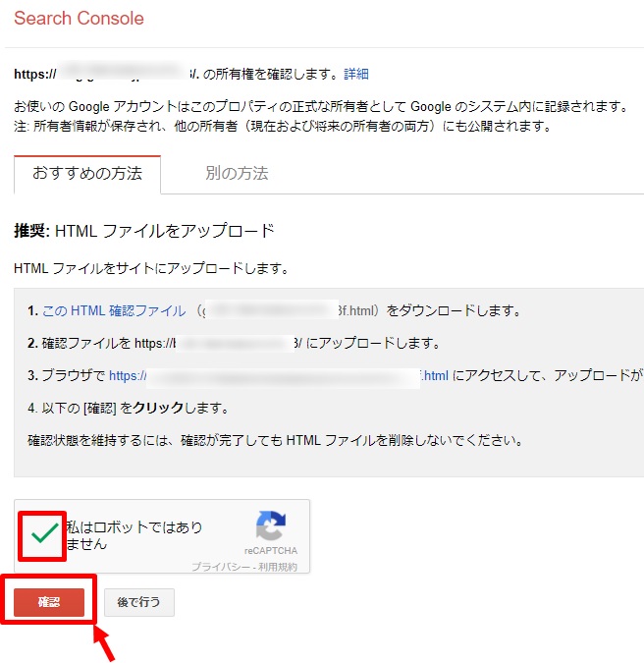The height and width of the screenshot is (663, 644).
Task: Open the https verification .html link in step 3
Action: (x=279, y=375)
